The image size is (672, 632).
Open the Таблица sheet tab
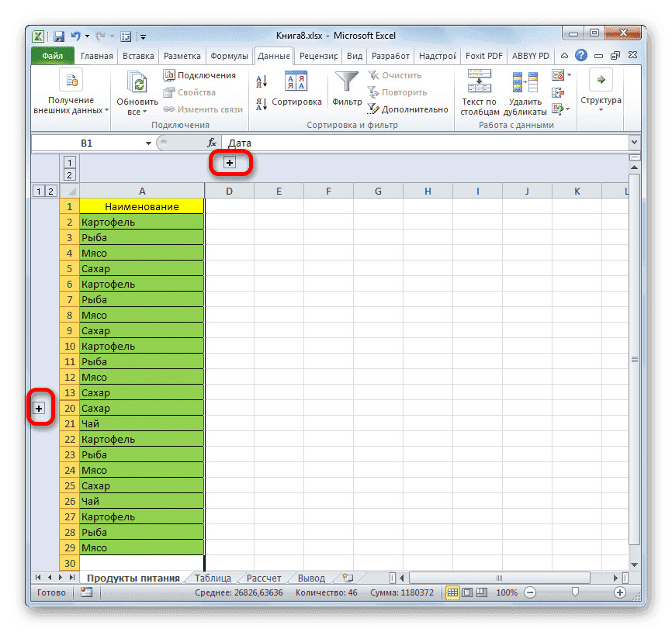pyautogui.click(x=213, y=577)
